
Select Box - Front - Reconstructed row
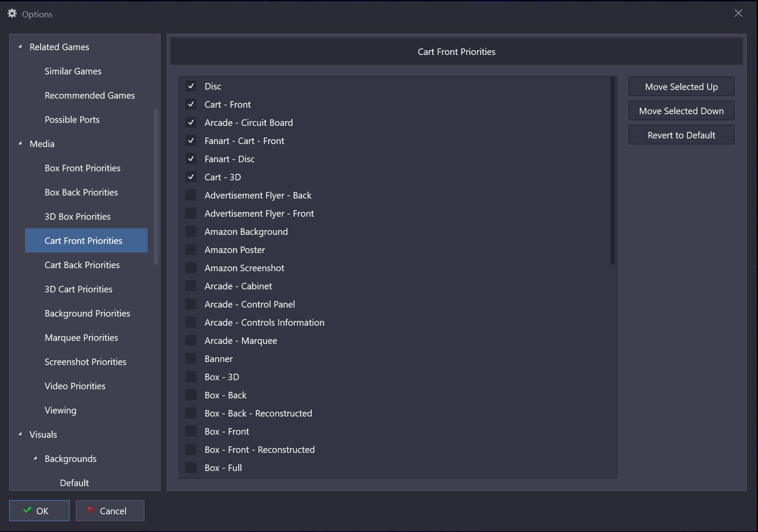[397, 449]
